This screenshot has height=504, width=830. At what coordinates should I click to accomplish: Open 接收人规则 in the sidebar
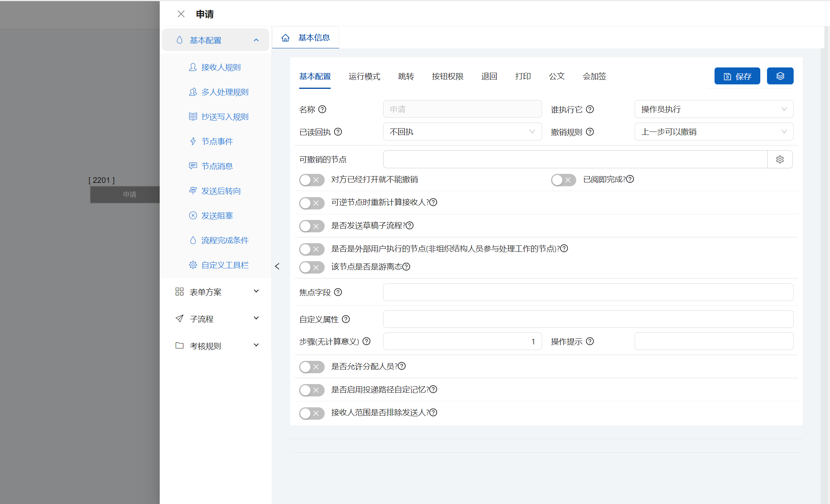point(215,67)
